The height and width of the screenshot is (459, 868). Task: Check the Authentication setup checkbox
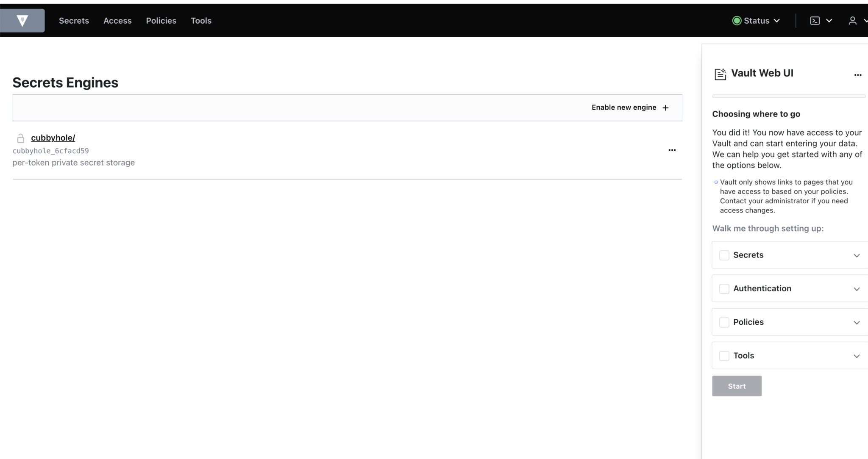tap(725, 288)
